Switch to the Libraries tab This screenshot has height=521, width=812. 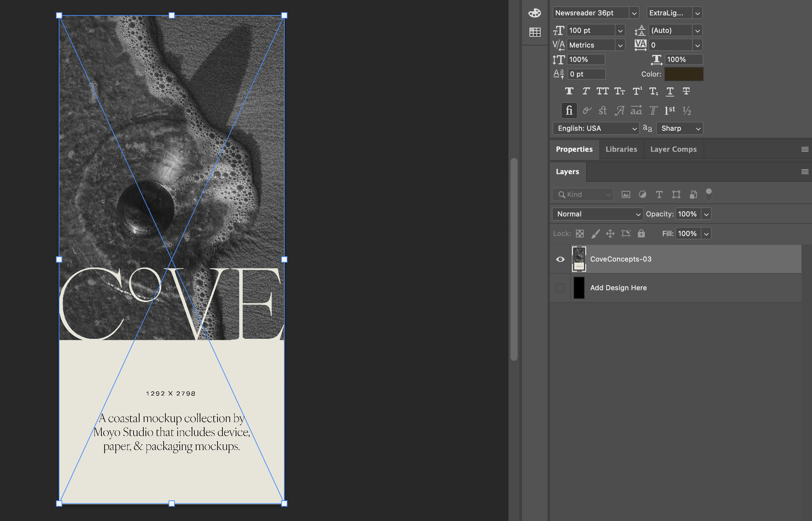click(621, 149)
